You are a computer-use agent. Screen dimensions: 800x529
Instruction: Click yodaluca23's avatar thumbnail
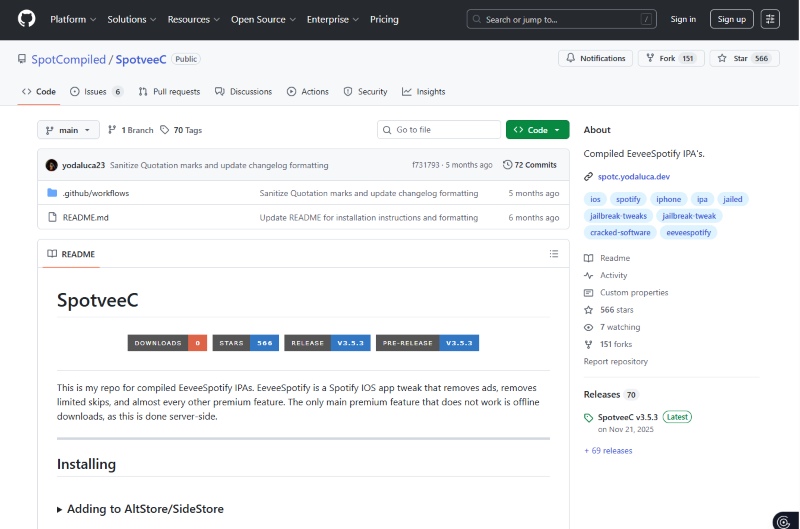pyautogui.click(x=52, y=165)
